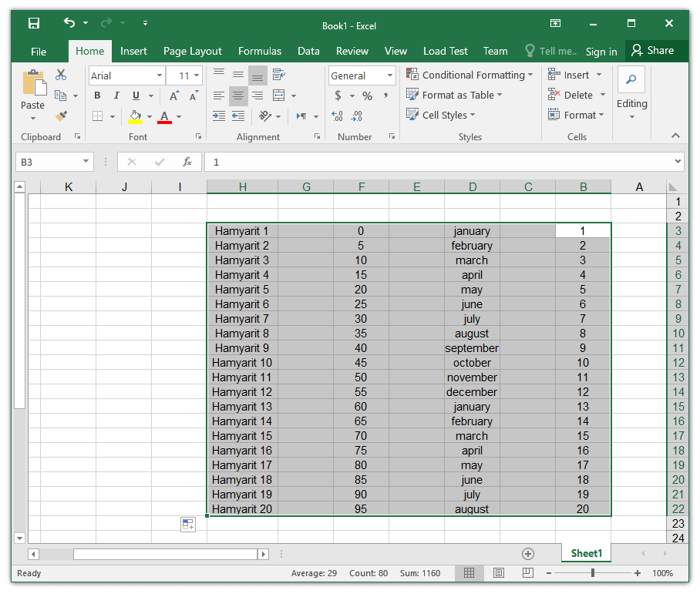Screen dimensions: 700x597
Task: Toggle Underline formatting
Action: 136,96
